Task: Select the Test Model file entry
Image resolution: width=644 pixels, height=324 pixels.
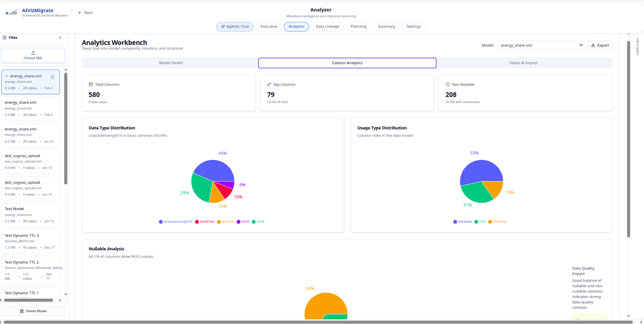Action: pos(30,215)
